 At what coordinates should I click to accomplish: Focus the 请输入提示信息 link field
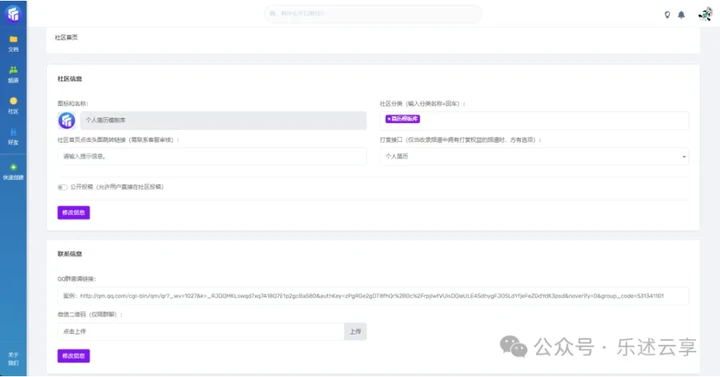pos(212,157)
